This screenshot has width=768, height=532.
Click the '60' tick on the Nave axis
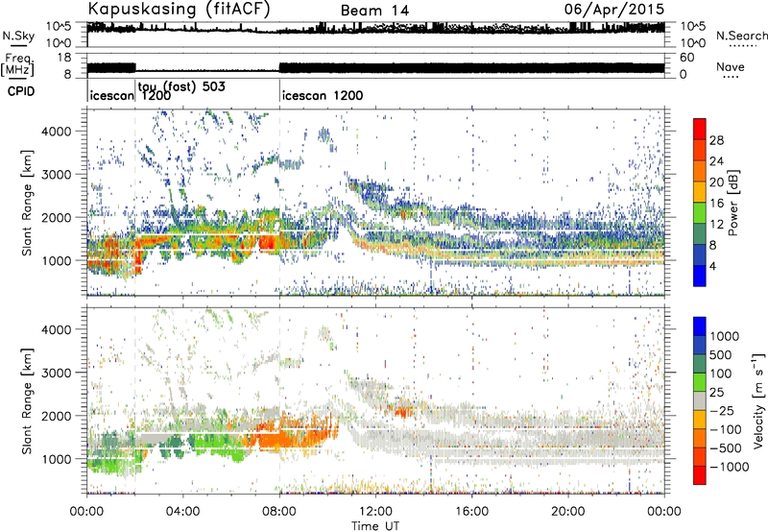pos(686,58)
